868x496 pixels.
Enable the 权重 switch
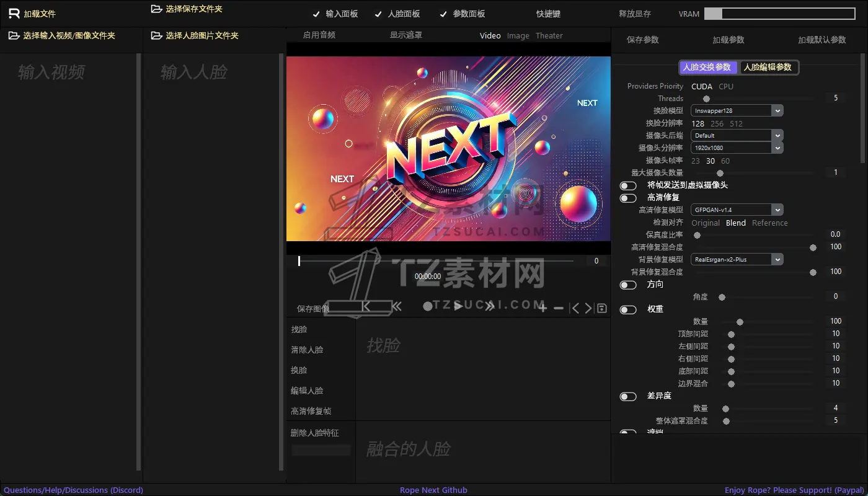(628, 309)
